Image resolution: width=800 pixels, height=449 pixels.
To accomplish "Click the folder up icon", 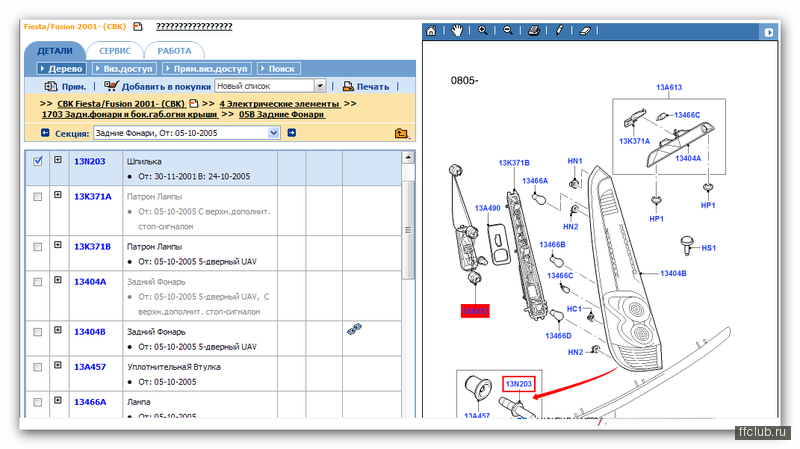I will point(402,133).
